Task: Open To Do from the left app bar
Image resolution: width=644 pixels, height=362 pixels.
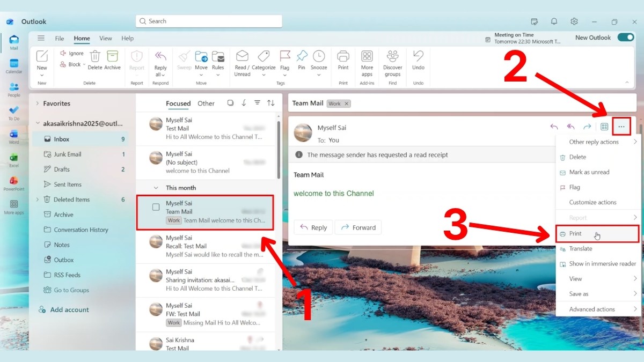Action: (x=14, y=113)
